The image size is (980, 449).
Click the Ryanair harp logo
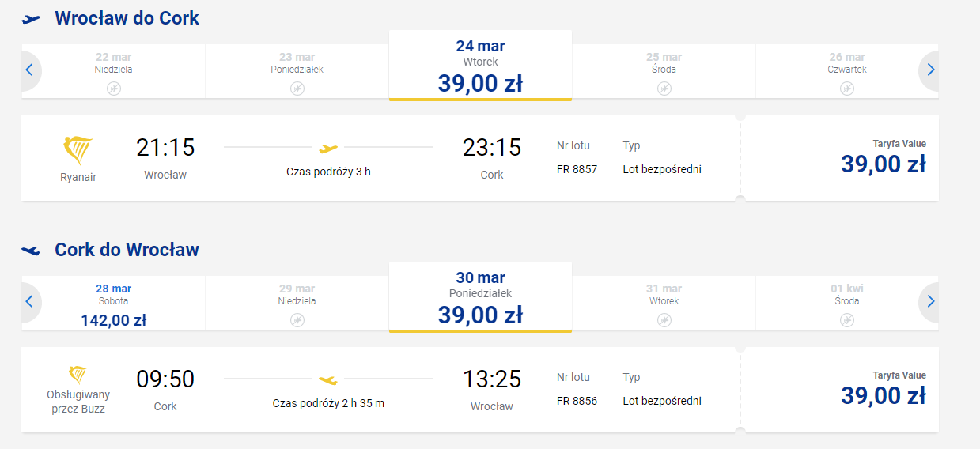(78, 150)
